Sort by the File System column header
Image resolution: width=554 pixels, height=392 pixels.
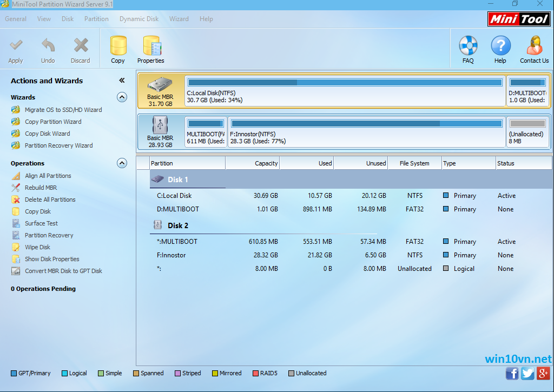click(415, 163)
